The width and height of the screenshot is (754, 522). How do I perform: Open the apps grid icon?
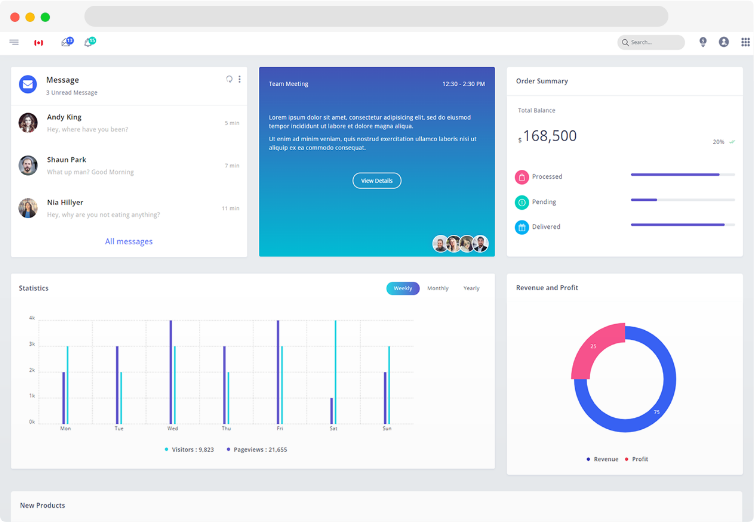pyautogui.click(x=745, y=42)
